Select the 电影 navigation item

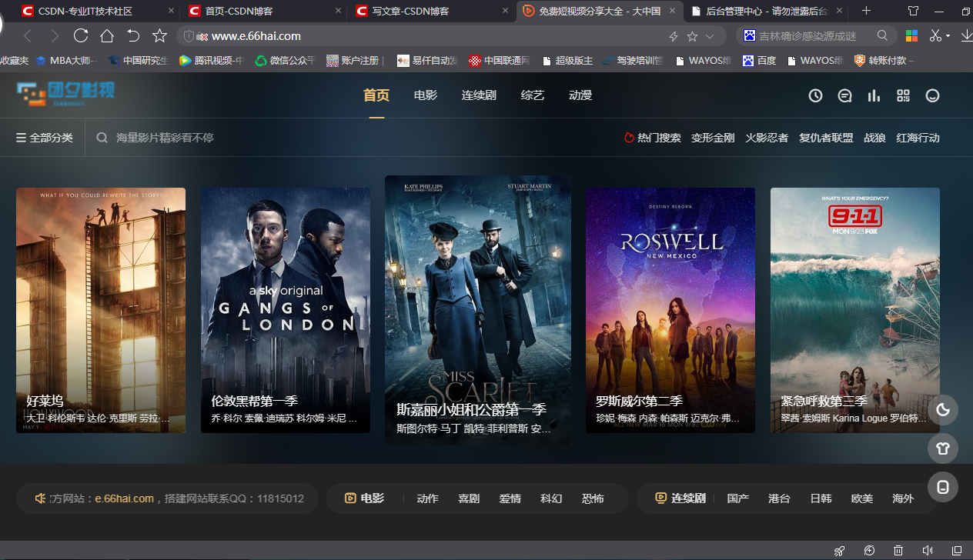point(426,95)
